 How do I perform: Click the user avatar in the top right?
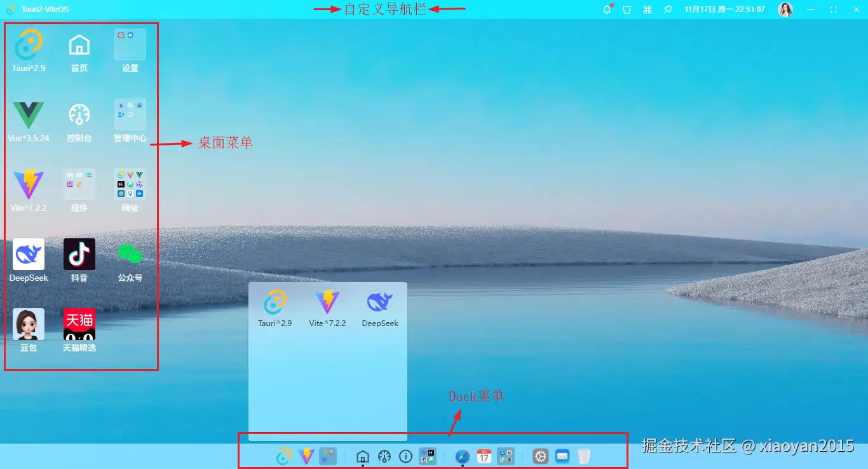[x=785, y=9]
